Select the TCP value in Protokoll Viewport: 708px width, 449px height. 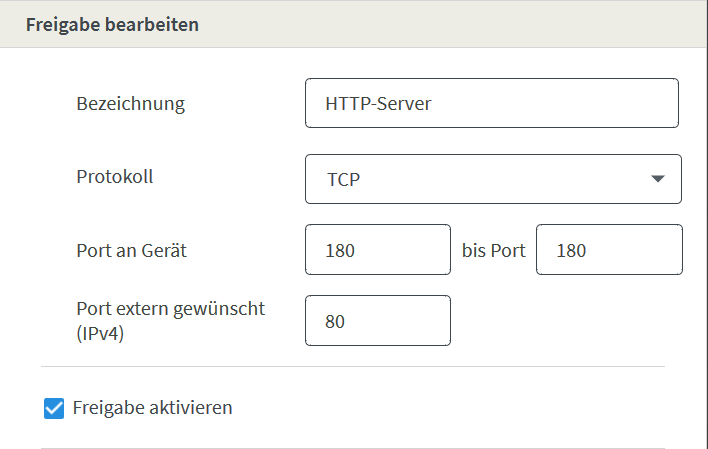pyautogui.click(x=343, y=179)
